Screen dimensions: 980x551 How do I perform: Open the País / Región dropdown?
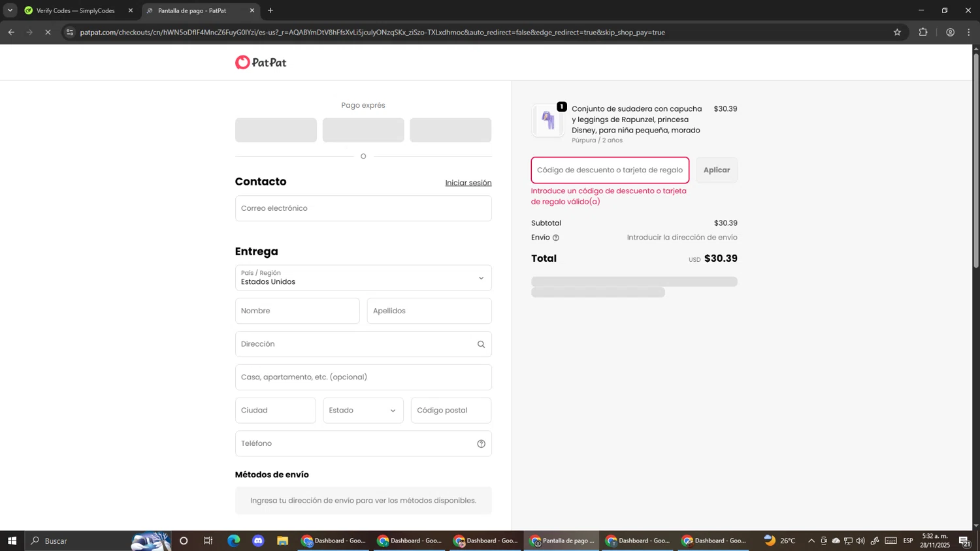click(363, 278)
